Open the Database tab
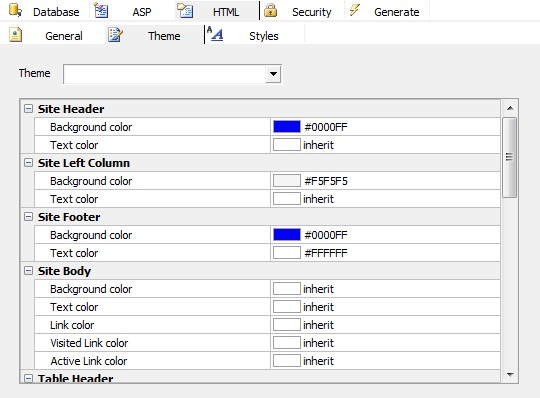The width and height of the screenshot is (540, 398). (56, 12)
